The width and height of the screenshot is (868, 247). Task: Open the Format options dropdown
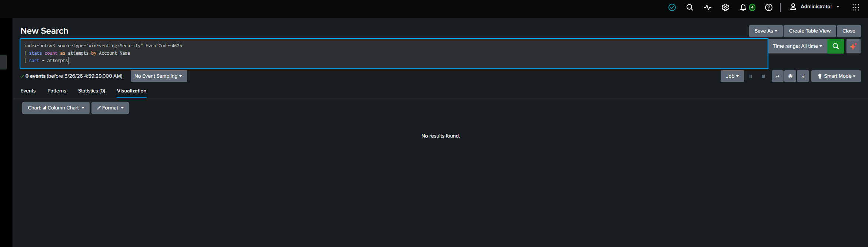[110, 108]
